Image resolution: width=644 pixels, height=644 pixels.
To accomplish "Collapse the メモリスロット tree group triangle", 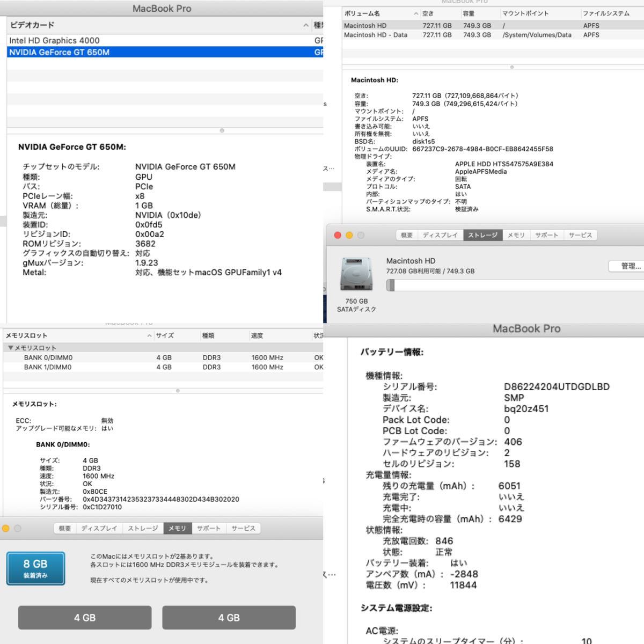I will click(10, 348).
